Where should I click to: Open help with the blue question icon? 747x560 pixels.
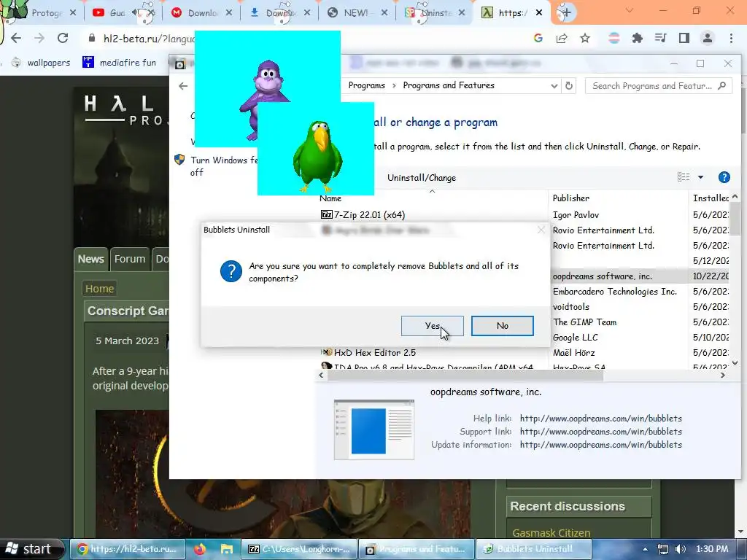tap(724, 177)
